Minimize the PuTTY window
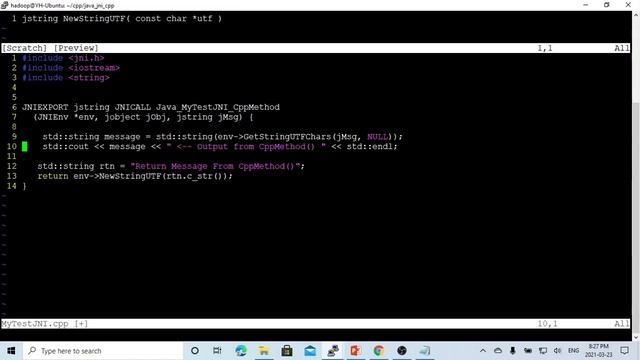Screen dimensions: 640x360 pos(586,5)
